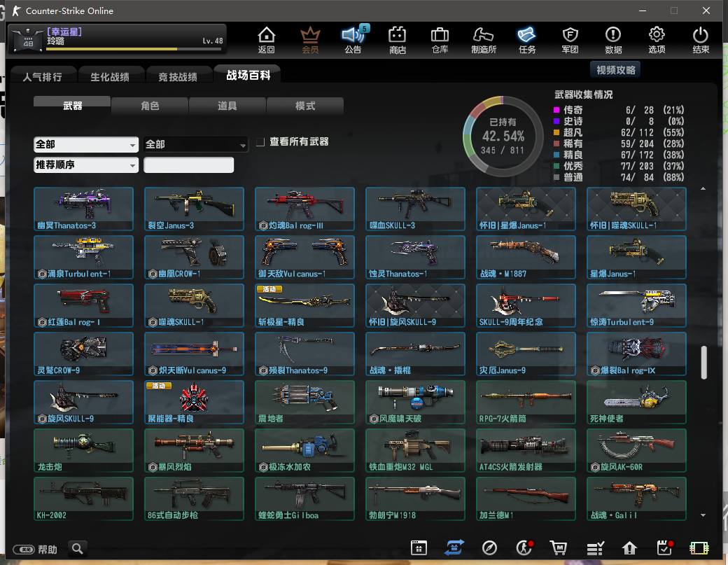
Task: Click the bottom compass icon
Action: pyautogui.click(x=489, y=547)
